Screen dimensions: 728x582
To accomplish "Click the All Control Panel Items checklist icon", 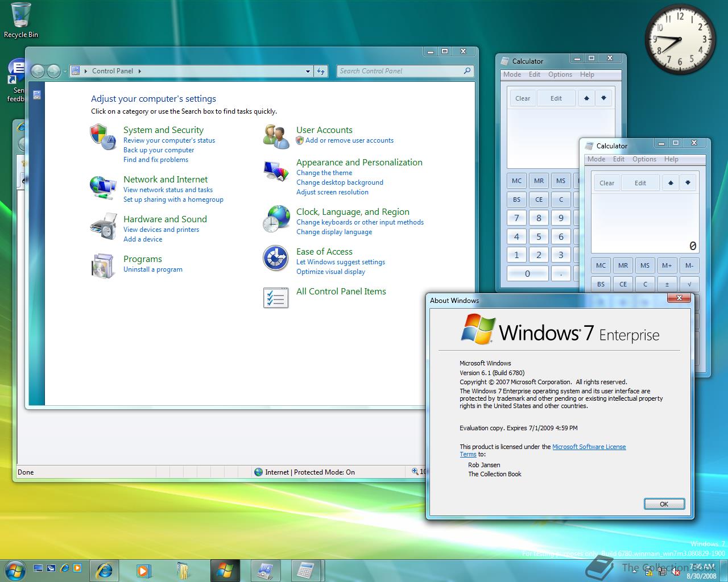I will 276,298.
